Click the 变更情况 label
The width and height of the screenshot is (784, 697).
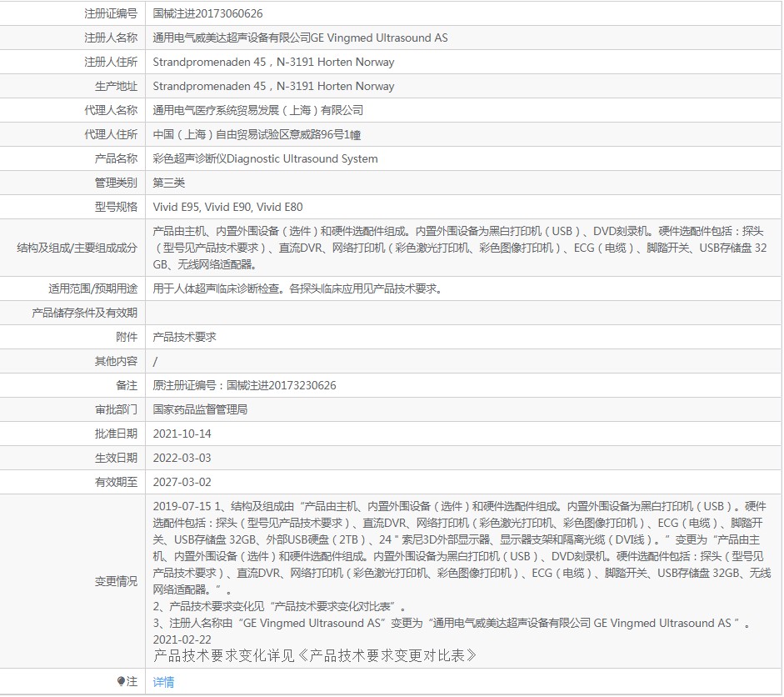point(116,581)
